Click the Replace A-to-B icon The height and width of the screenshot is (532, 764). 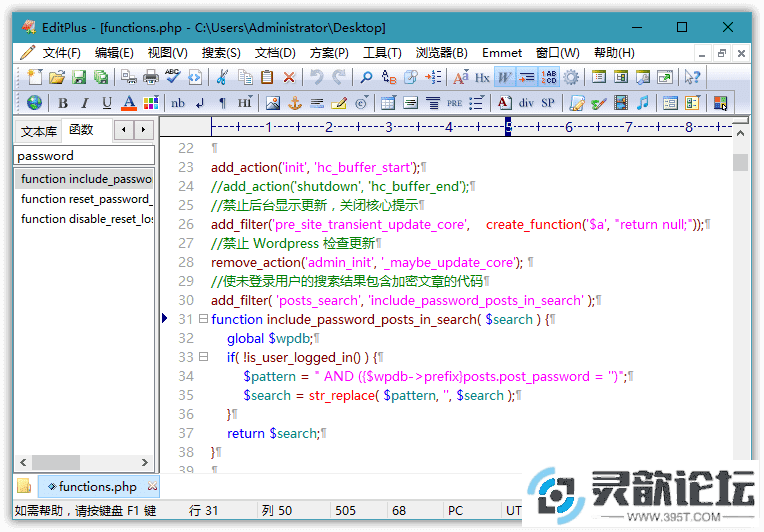[388, 77]
